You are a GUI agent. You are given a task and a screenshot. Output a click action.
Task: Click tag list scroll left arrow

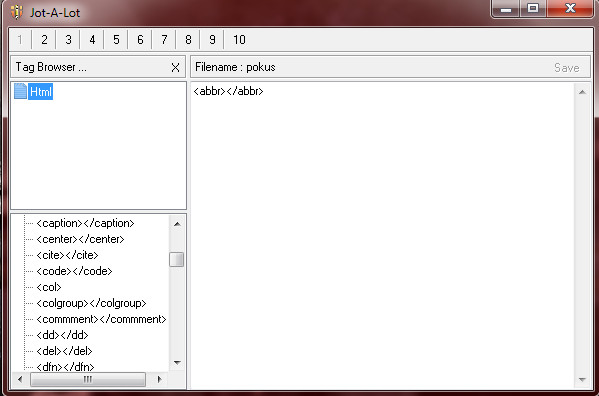pyautogui.click(x=20, y=379)
